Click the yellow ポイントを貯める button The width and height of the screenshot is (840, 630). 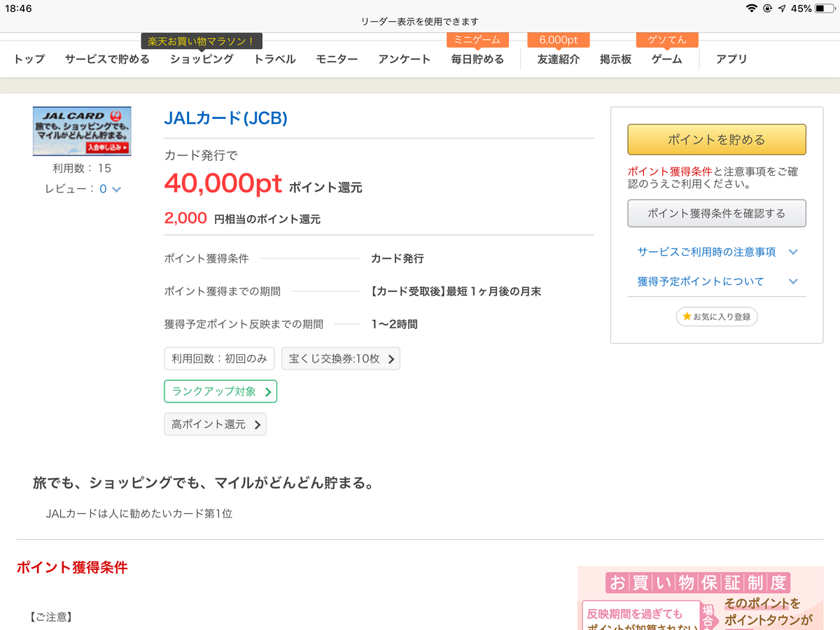click(x=716, y=139)
